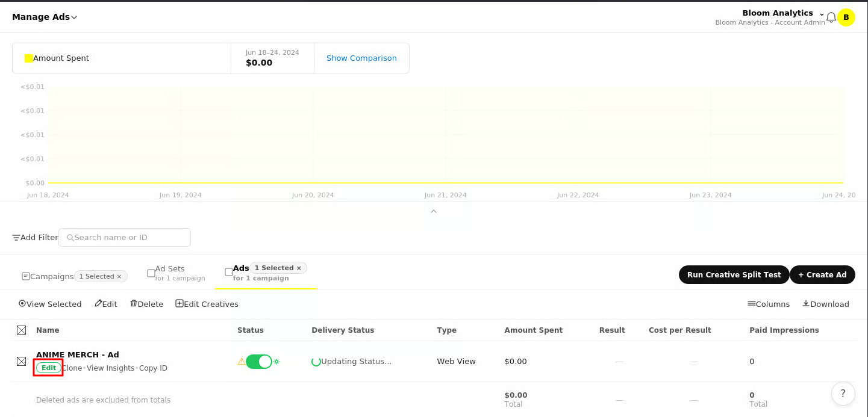Viewport: 868px width, 417px height.
Task: Click the warning triangle icon beside status toggle
Action: point(241,362)
